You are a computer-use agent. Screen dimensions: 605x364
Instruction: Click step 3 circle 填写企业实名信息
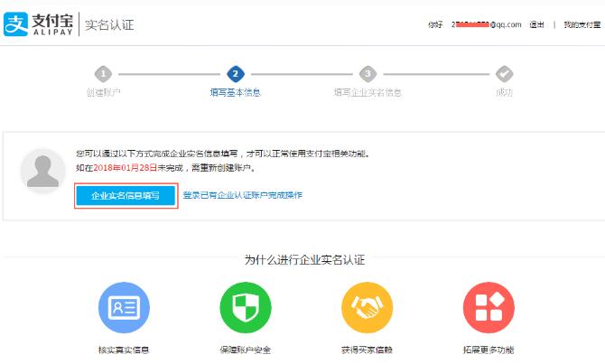pos(368,74)
